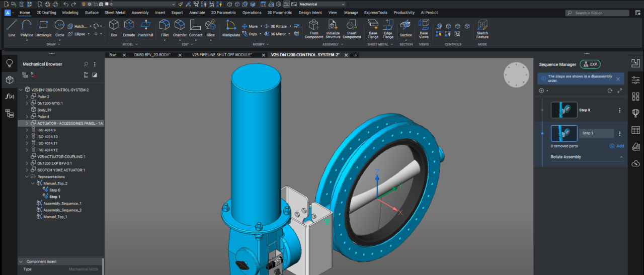This screenshot has height=275, width=644.
Task: Dismiss the disassembly order info banner
Action: [618, 79]
